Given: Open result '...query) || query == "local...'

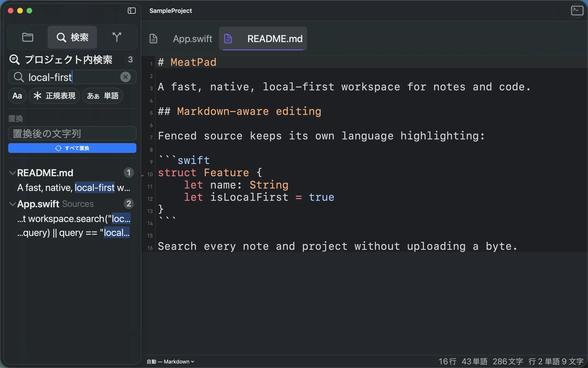Looking at the screenshot, I should coord(74,233).
